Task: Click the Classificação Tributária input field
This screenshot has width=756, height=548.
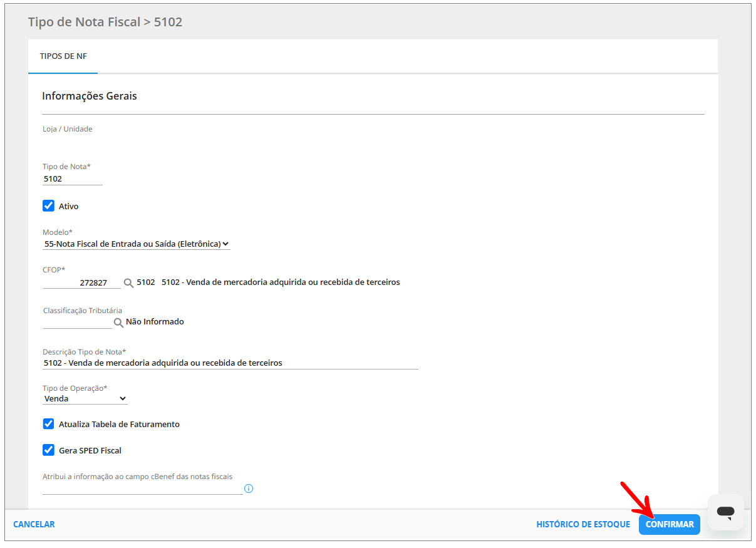Action: pyautogui.click(x=77, y=322)
